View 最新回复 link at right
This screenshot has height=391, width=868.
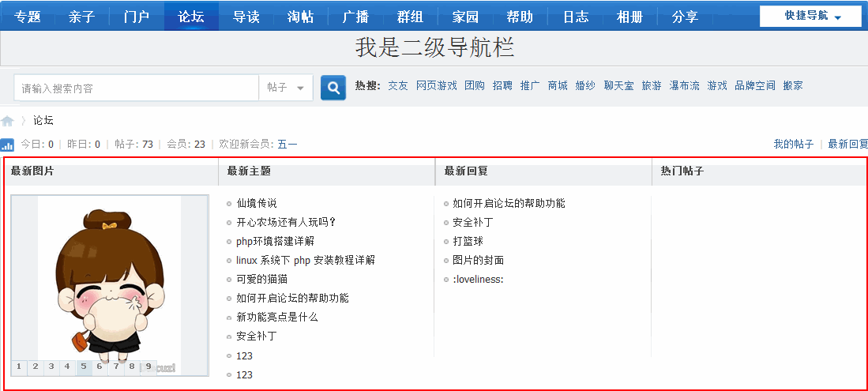847,144
